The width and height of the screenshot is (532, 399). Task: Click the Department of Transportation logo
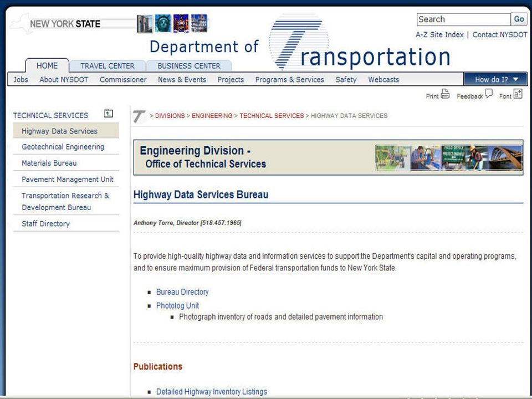[300, 42]
